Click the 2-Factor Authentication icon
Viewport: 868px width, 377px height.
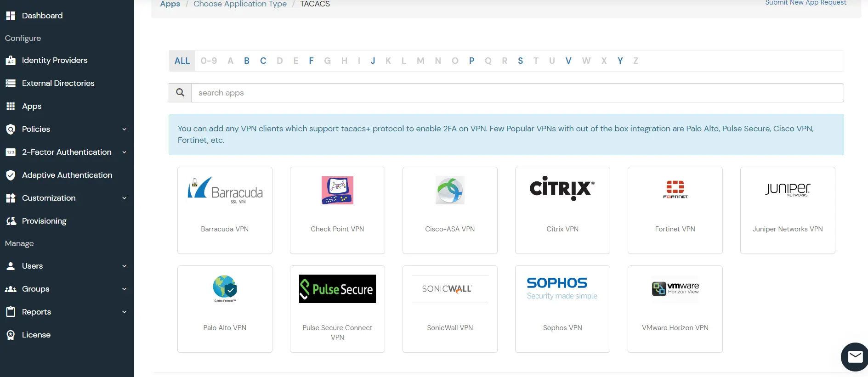tap(11, 152)
